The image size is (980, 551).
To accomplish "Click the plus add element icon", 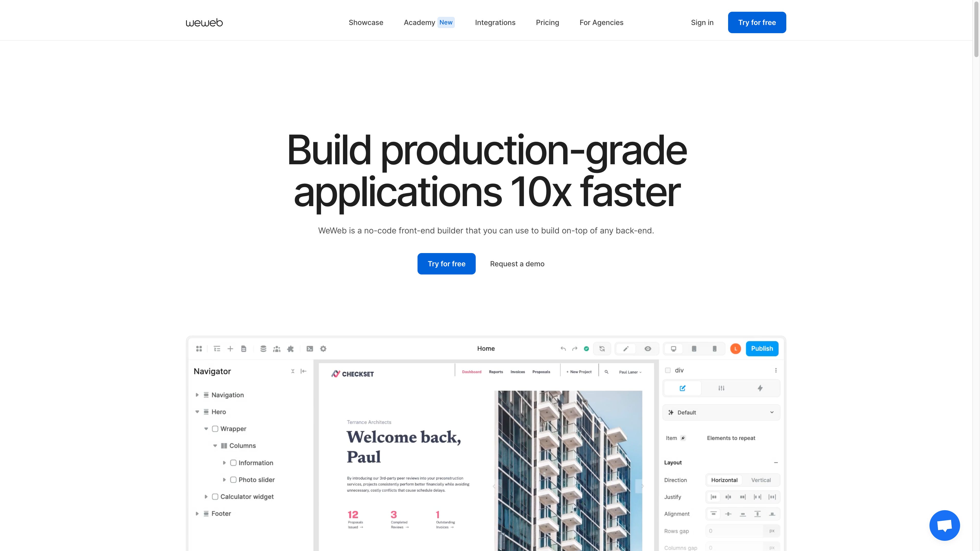I will [x=230, y=349].
